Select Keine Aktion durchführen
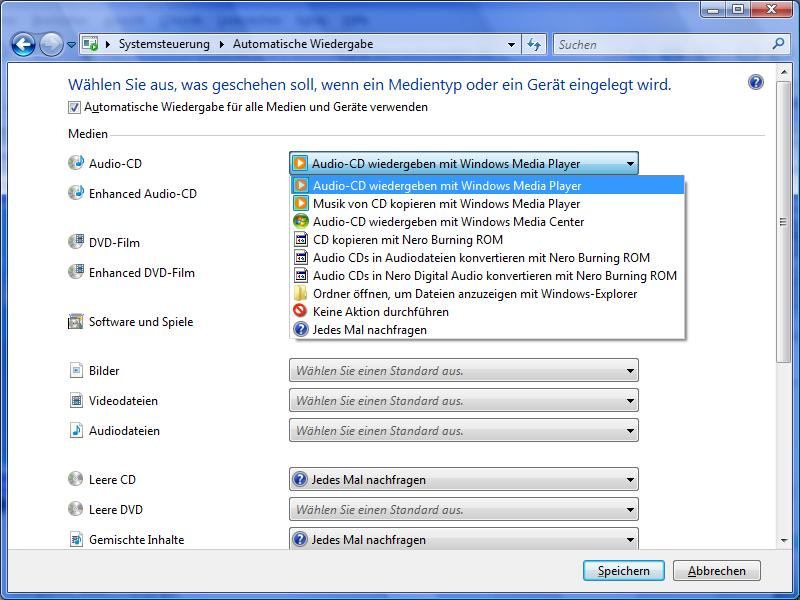Image resolution: width=800 pixels, height=600 pixels. coord(487,312)
